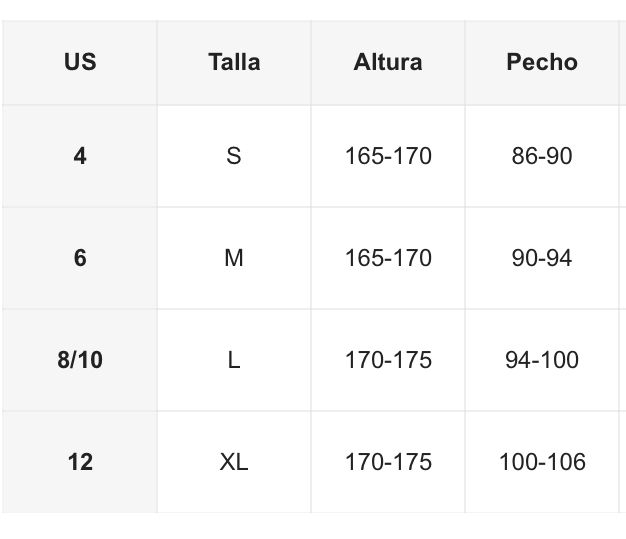The image size is (626, 539).
Task: Click Altura 170-175 in the XL row
Action: 388,462
